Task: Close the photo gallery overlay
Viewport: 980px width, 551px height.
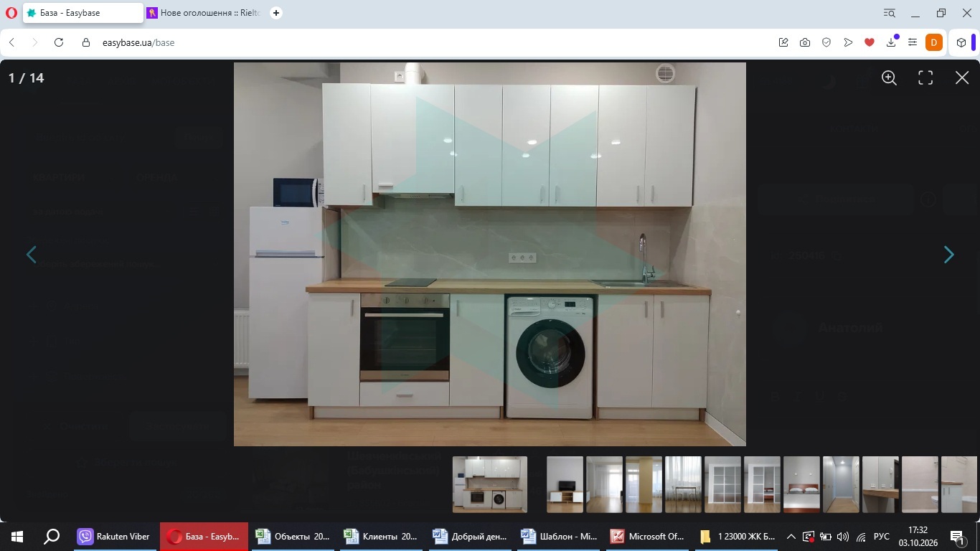Action: click(962, 78)
